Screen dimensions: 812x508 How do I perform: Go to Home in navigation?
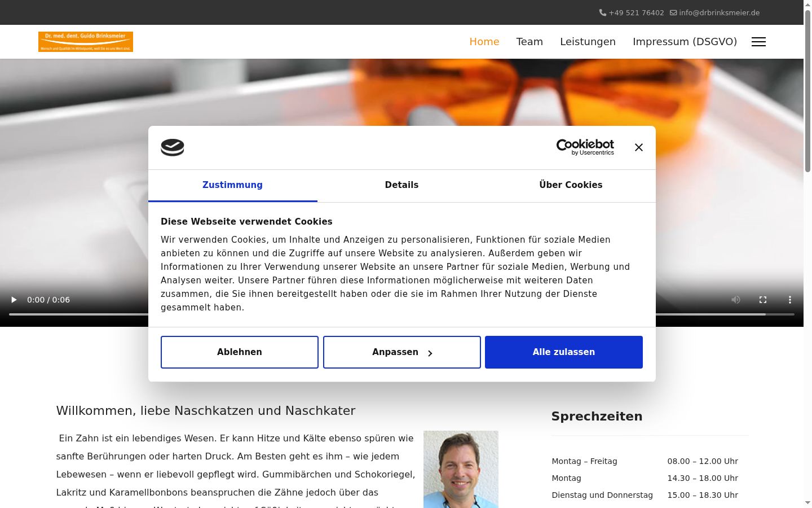pos(484,42)
